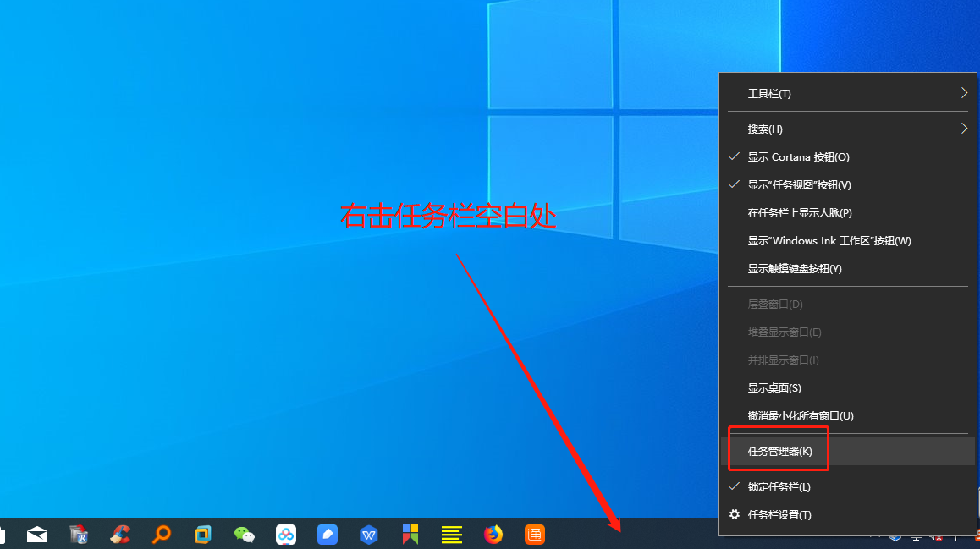Open WPS Office from the taskbar
Screen dimensions: 980x549
pos(368,535)
